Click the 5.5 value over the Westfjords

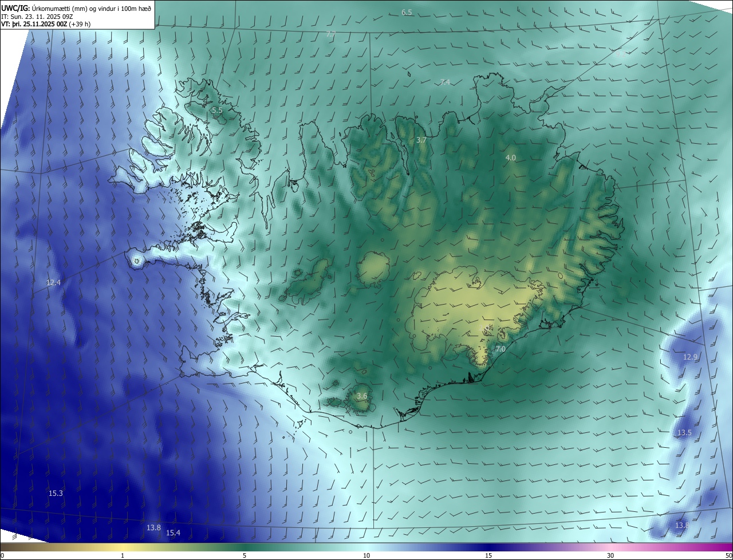217,110
